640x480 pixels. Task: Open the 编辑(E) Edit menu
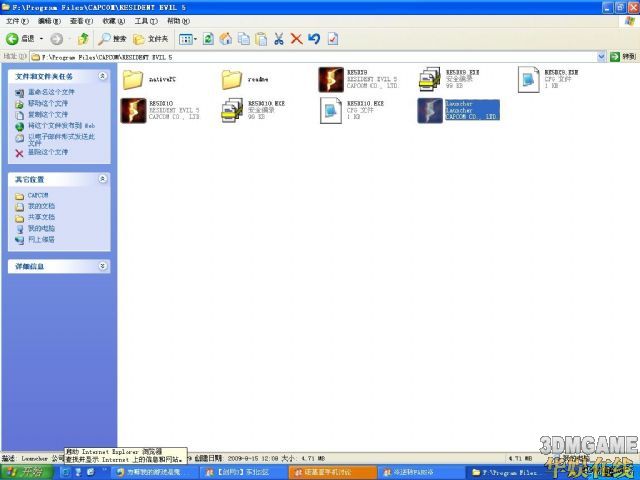click(x=49, y=20)
